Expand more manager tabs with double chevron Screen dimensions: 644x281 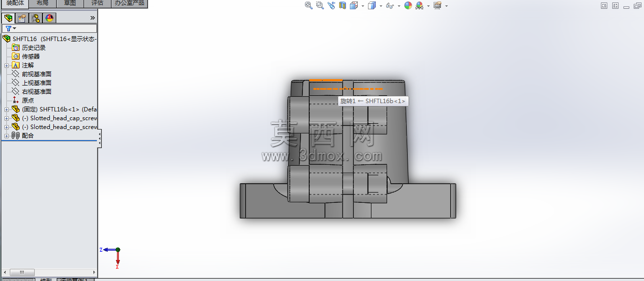pyautogui.click(x=92, y=18)
